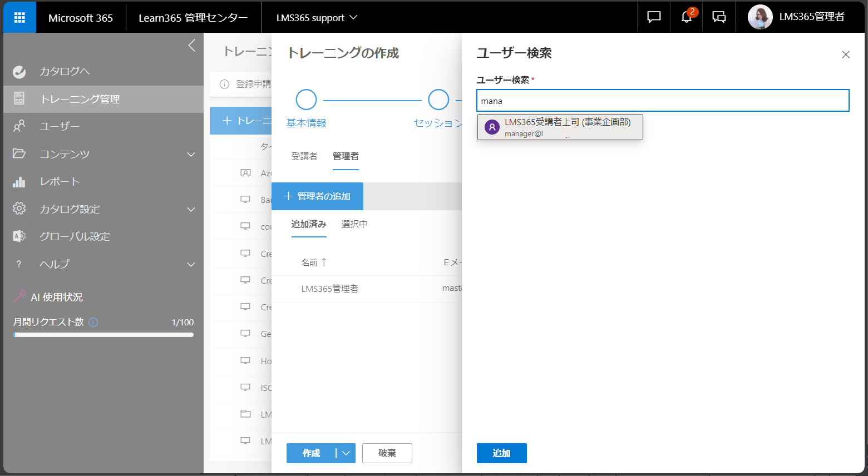Click the AI 使用状況 label
Screen dimensions: 868x476
click(57, 297)
